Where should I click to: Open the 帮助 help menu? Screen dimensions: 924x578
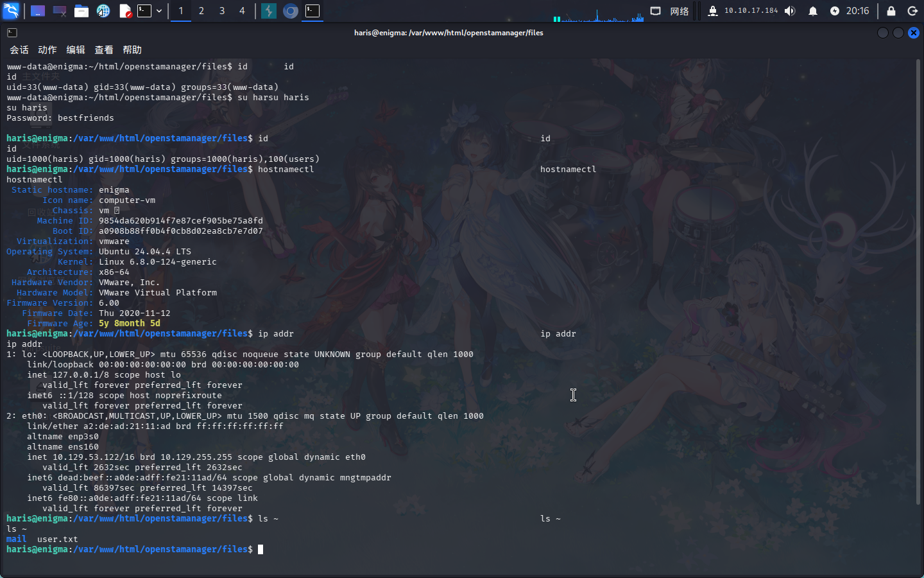coord(132,49)
